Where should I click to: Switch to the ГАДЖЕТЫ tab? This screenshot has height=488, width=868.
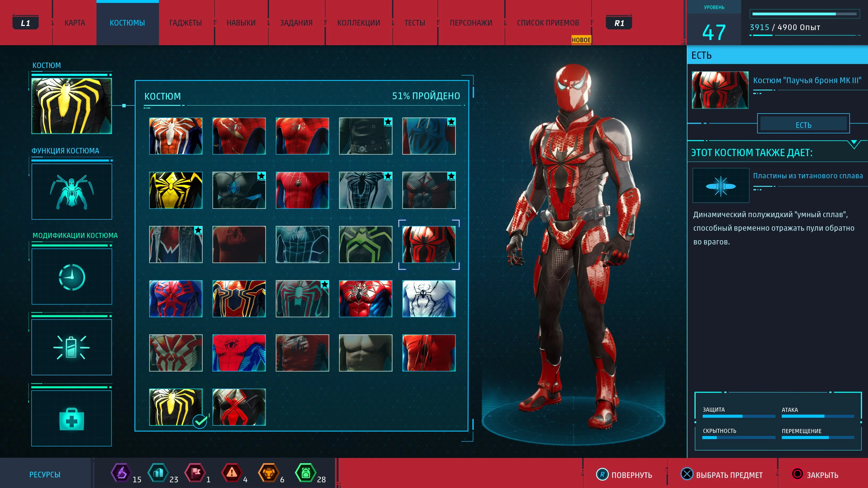pyautogui.click(x=185, y=23)
